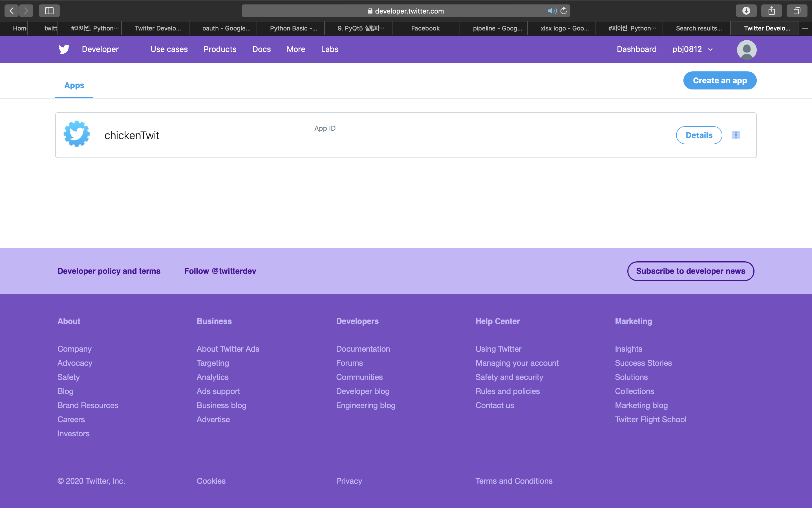The image size is (812, 508).
Task: Go back with Safari's back arrow
Action: 11,11
